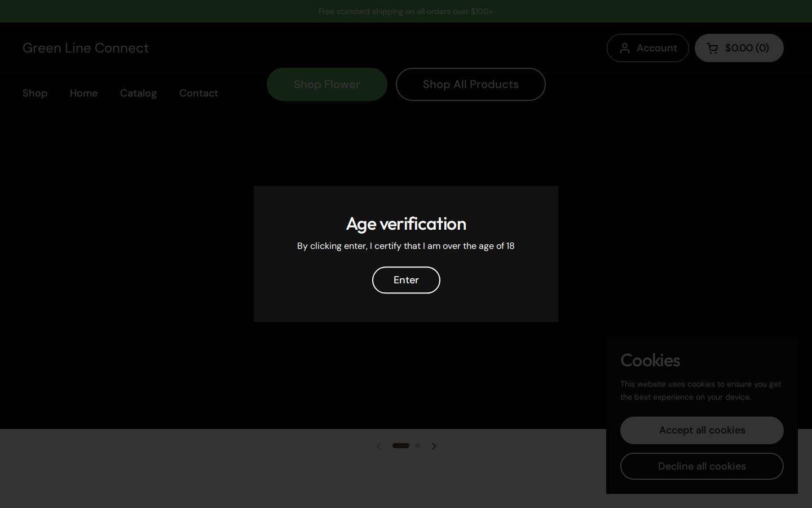Go to Home in navigation

[83, 93]
